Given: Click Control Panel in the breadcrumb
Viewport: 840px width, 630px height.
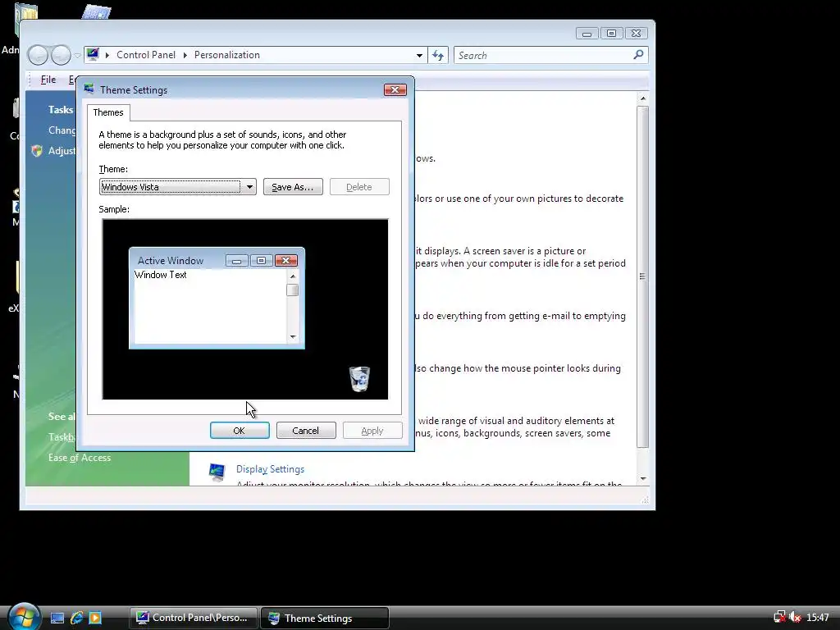Looking at the screenshot, I should point(146,55).
